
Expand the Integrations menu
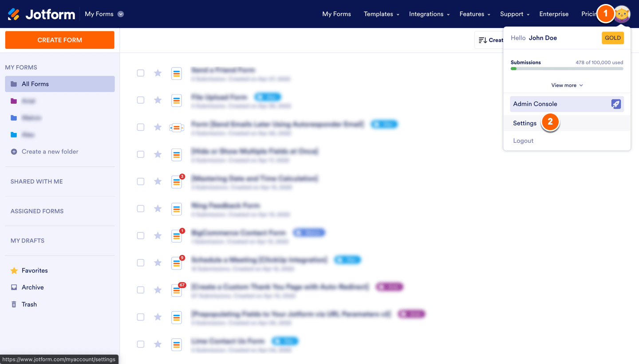[429, 14]
